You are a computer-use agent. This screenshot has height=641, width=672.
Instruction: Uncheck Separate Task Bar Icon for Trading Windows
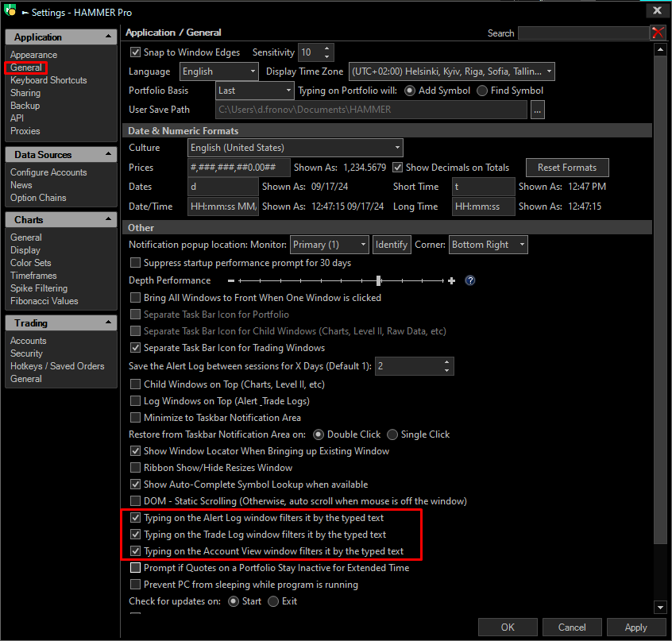pyautogui.click(x=135, y=347)
